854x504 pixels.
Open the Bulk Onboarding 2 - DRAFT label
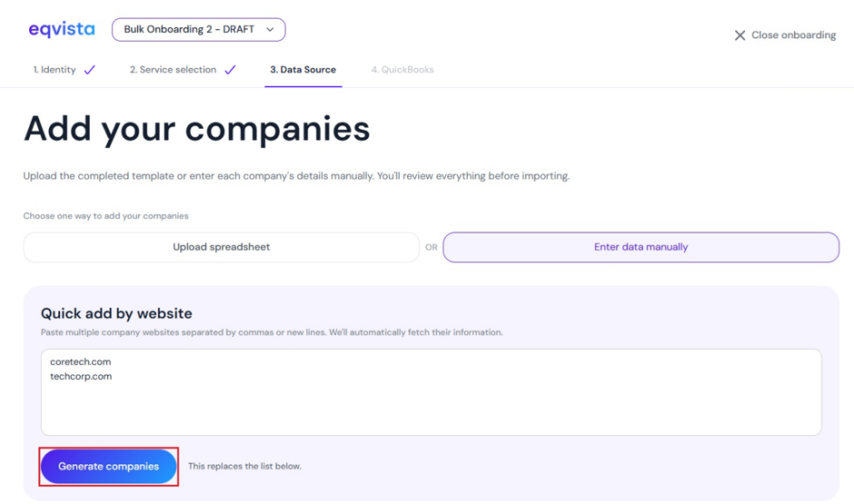[189, 29]
